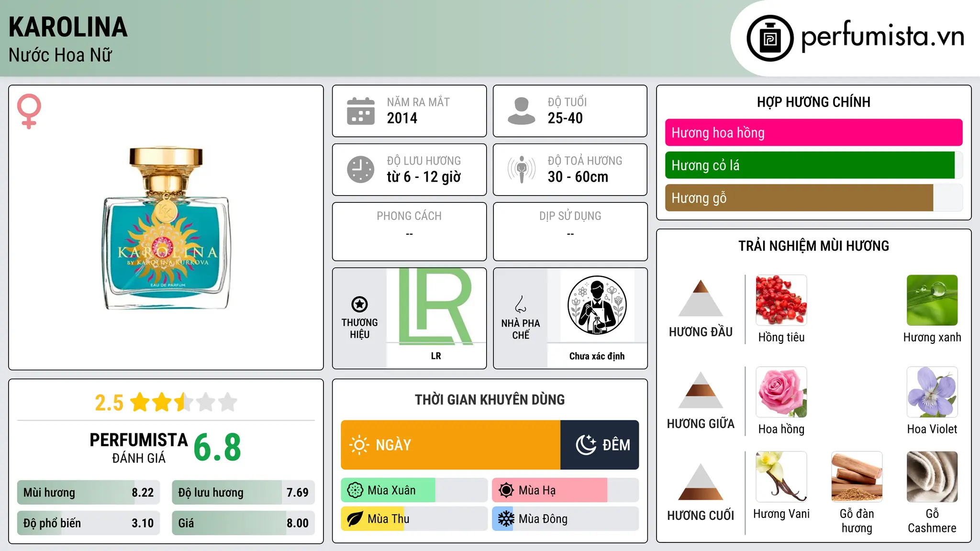Click the perfumista.vn bottle logo icon
Screen dimensions: 980x551
[x=770, y=38]
